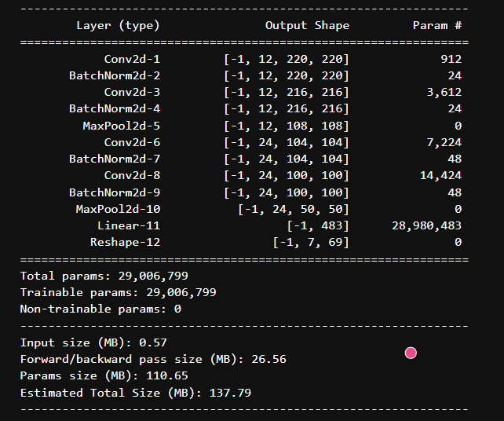The width and height of the screenshot is (504, 421).
Task: Select the Conv2d-1 layer name
Action: click(x=132, y=59)
